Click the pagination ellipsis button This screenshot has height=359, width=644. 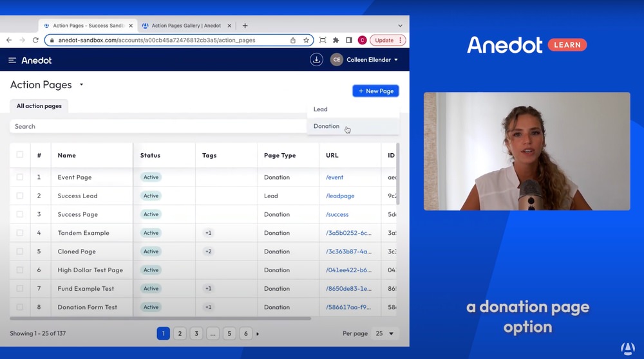click(213, 333)
